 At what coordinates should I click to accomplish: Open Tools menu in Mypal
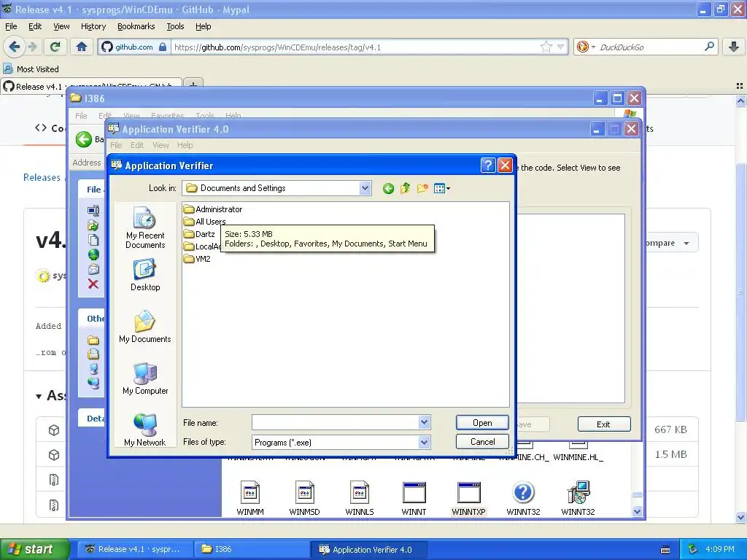click(175, 26)
